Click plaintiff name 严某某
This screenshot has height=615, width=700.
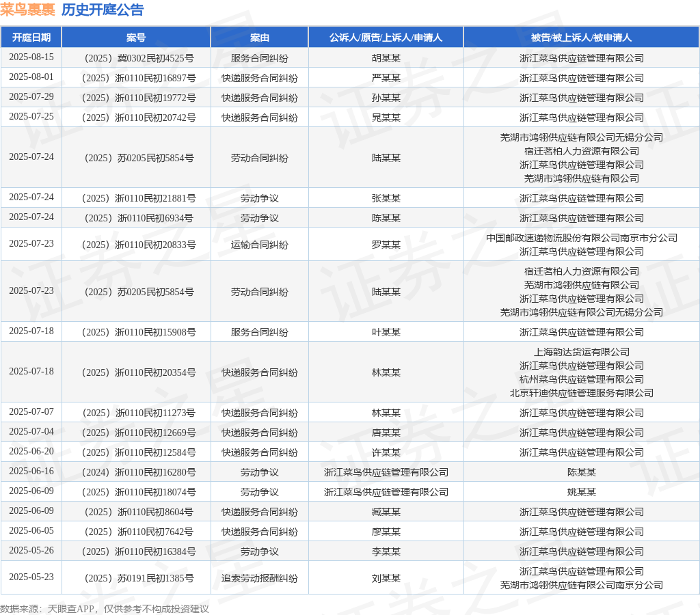tap(386, 78)
